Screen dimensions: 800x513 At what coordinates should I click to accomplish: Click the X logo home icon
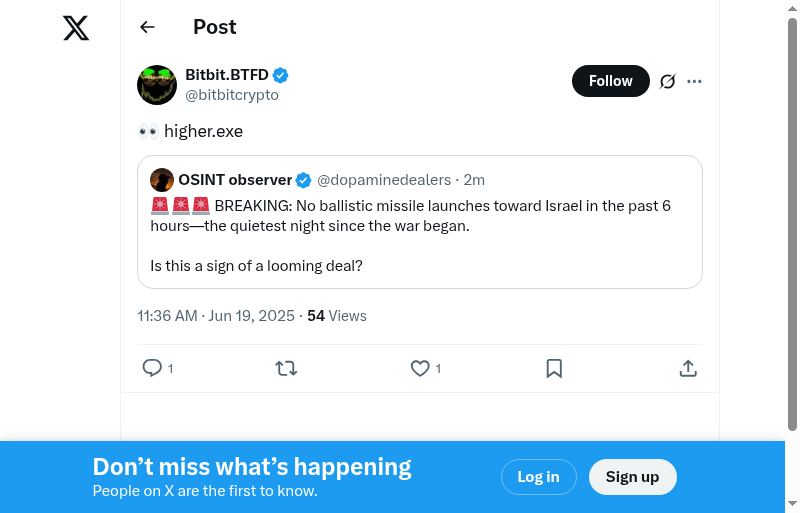76,28
